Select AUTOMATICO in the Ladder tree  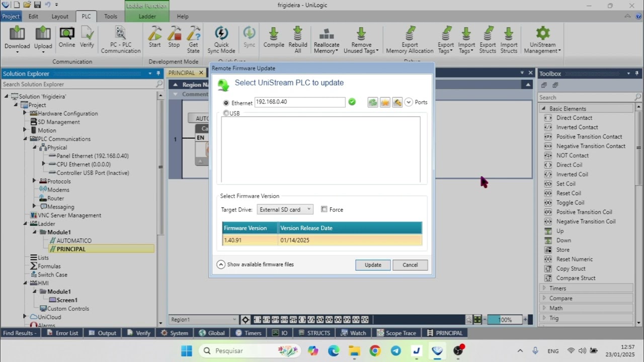tap(74, 240)
